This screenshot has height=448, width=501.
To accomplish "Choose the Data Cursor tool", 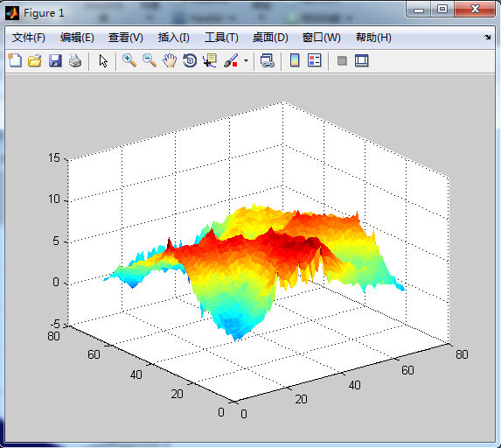I will click(x=210, y=60).
